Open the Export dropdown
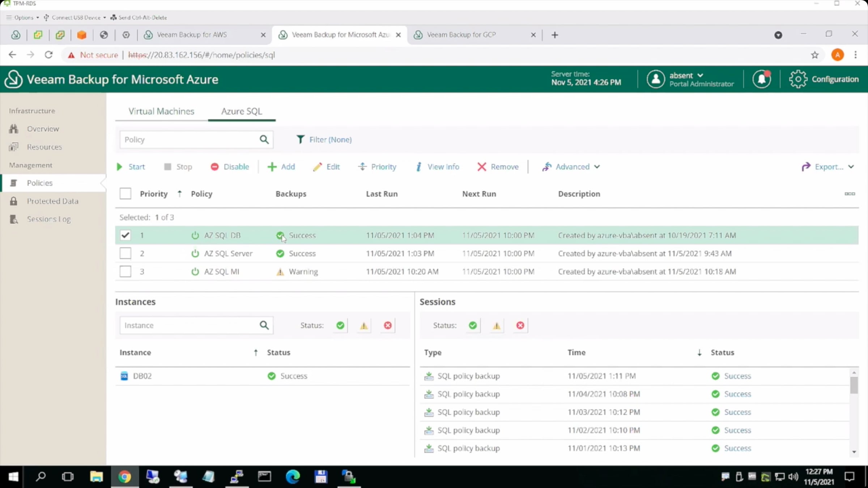The width and height of the screenshot is (868, 488). (x=827, y=167)
